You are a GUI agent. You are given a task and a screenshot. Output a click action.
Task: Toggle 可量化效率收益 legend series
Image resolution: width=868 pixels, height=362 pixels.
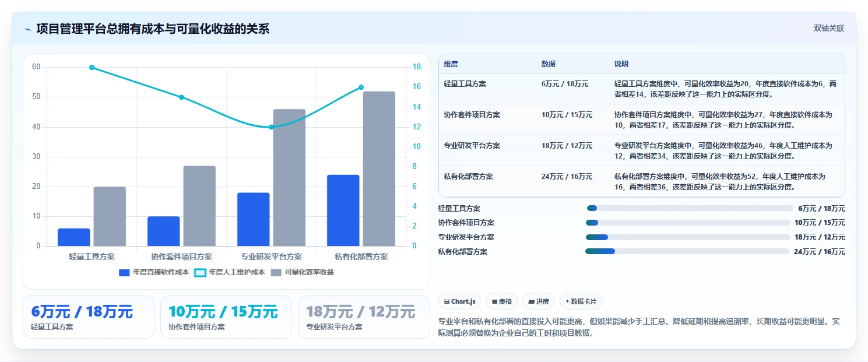pos(303,272)
